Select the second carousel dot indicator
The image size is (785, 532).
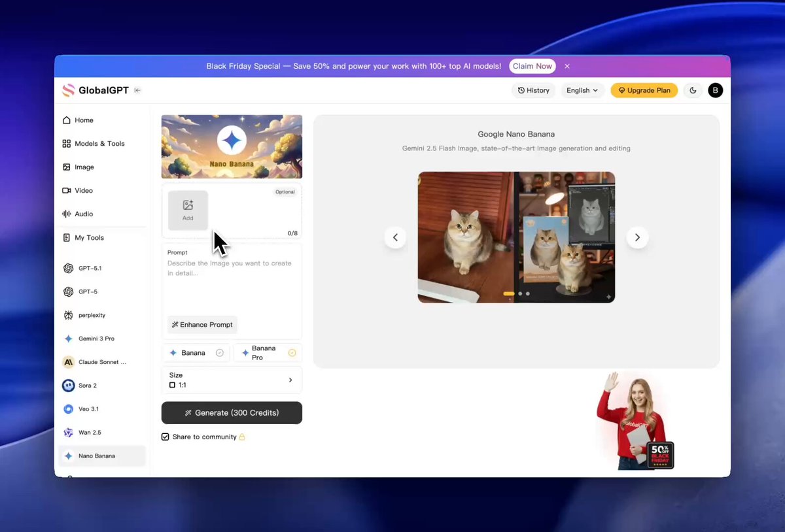click(521, 293)
